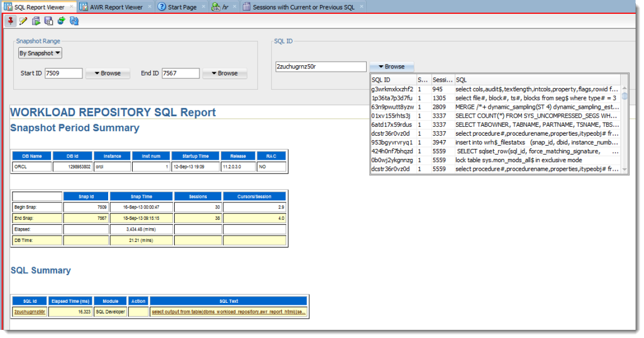Click the MERGE dynamic_sampling SQL text
This screenshot has height=338, width=644.
pyautogui.click(x=537, y=107)
